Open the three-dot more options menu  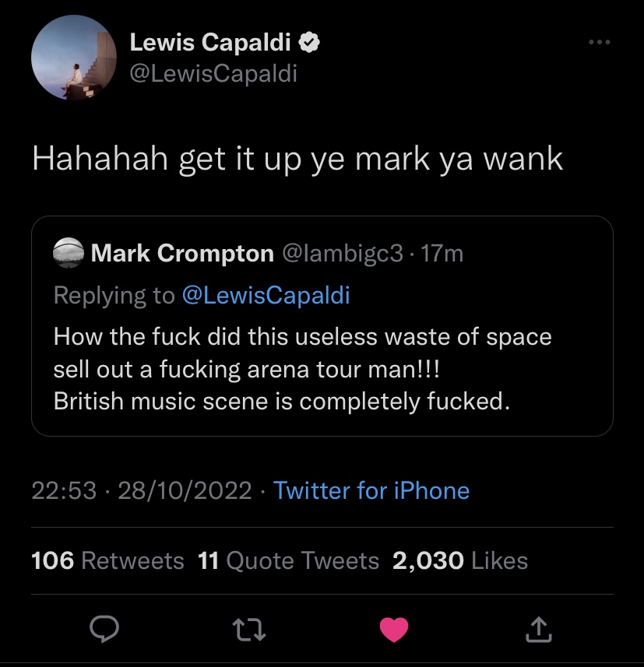point(600,42)
